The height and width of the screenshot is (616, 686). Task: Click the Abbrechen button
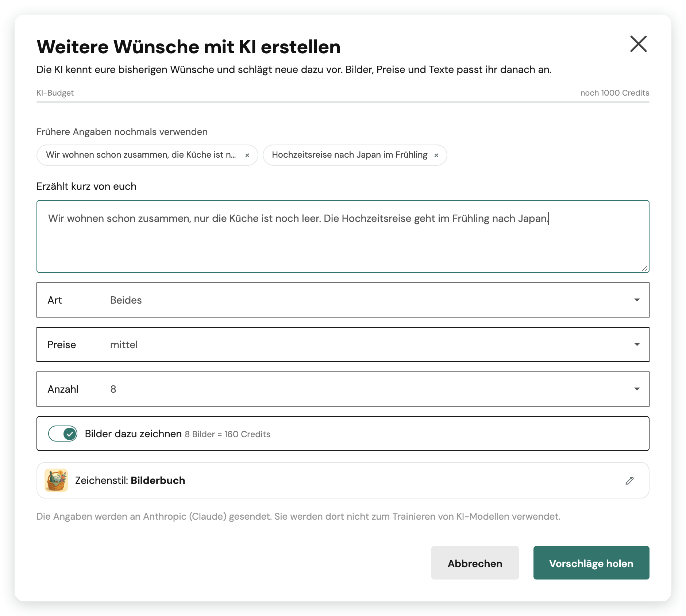pos(475,563)
